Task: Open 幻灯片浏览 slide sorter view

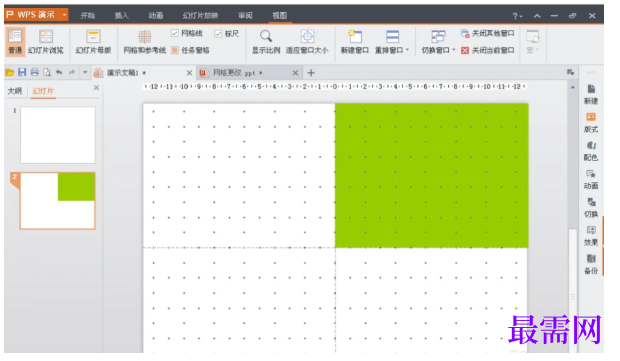Action: tap(45, 42)
